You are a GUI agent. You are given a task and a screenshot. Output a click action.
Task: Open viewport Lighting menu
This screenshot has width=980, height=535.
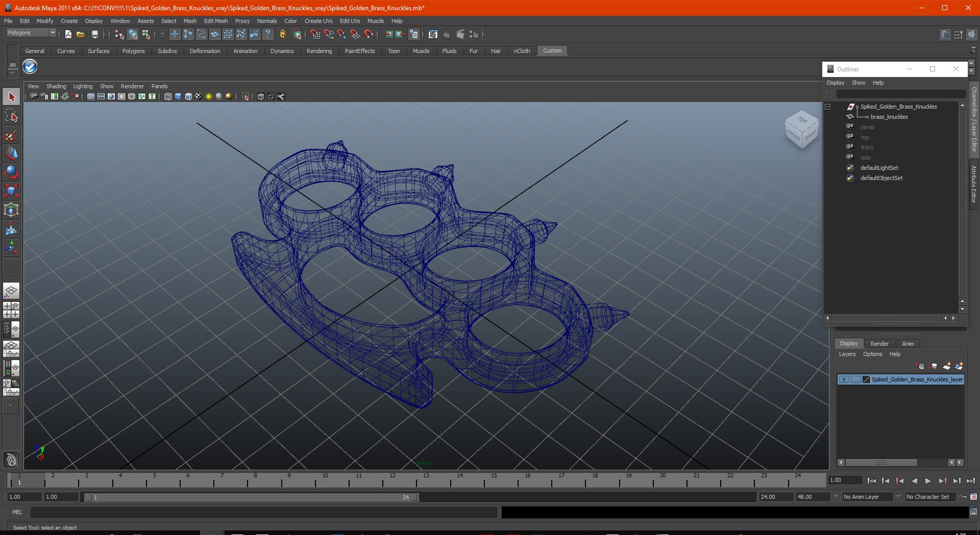83,86
